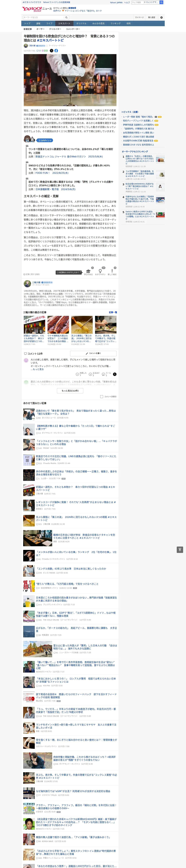The width and height of the screenshot is (186, 868).
Task: Click the ログイン link
Action: [57, 11]
